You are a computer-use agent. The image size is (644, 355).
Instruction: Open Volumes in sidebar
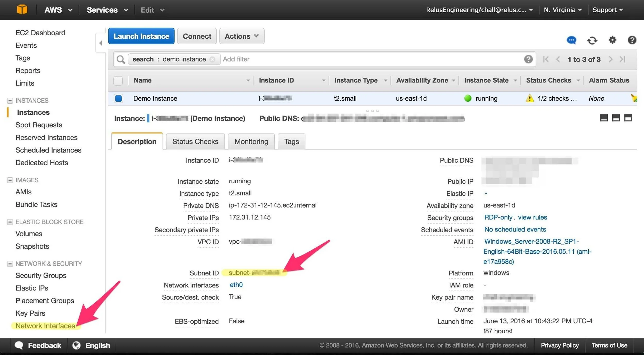[29, 234]
